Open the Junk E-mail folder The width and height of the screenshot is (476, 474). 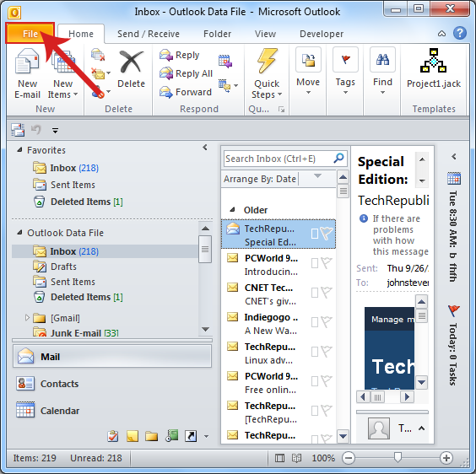tap(76, 332)
